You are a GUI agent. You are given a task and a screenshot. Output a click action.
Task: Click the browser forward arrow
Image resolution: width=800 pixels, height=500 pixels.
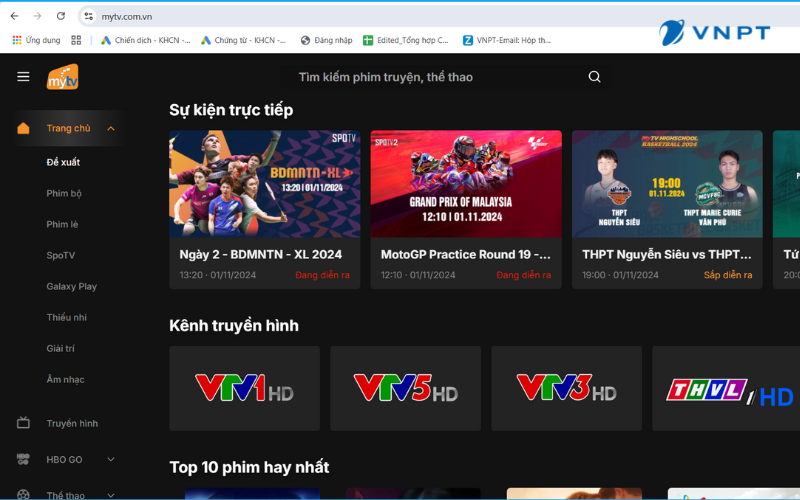[37, 16]
